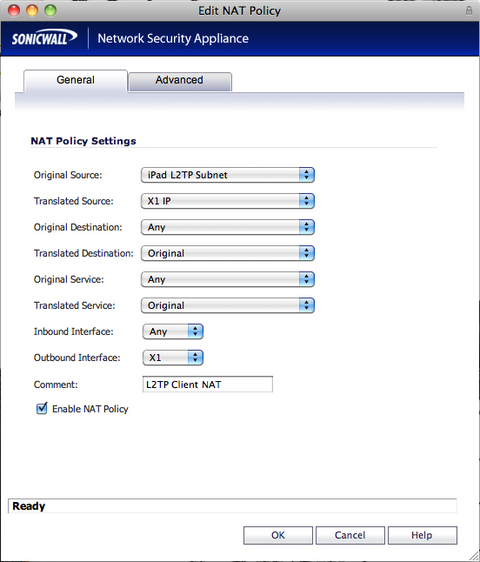Switch to the Advanced tab
The image size is (480, 562).
click(x=180, y=81)
